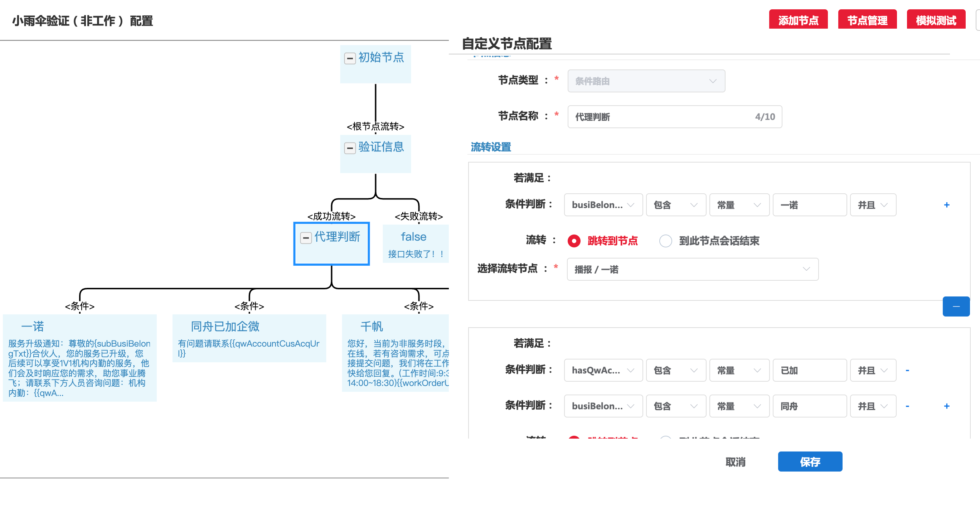Click plus icon beside 一诺 condition row
This screenshot has width=980, height=512.
946,205
